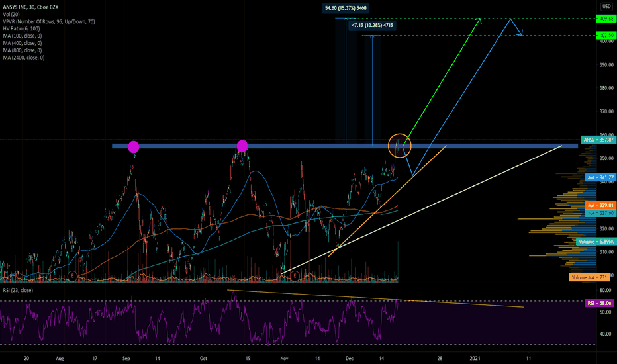Click the ANSS 357.87 price label
Viewport: 617px width, 364px height.
point(598,140)
